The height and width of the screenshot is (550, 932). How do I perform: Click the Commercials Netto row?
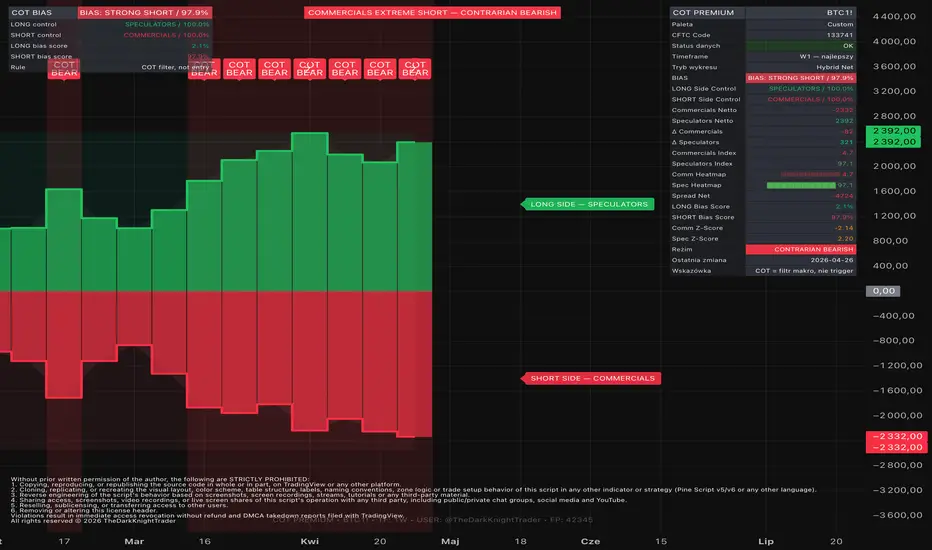tap(763, 110)
